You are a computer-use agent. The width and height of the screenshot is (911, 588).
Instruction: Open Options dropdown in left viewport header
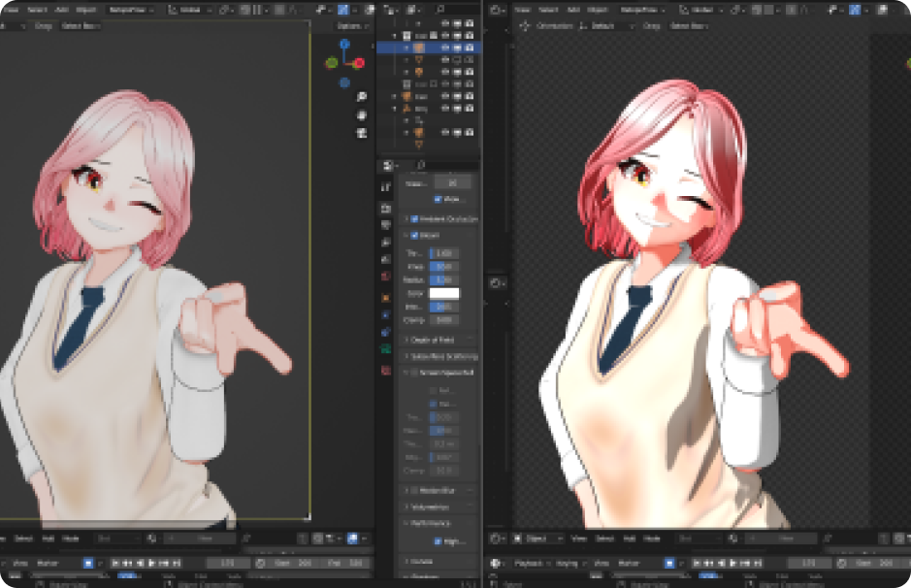point(352,26)
